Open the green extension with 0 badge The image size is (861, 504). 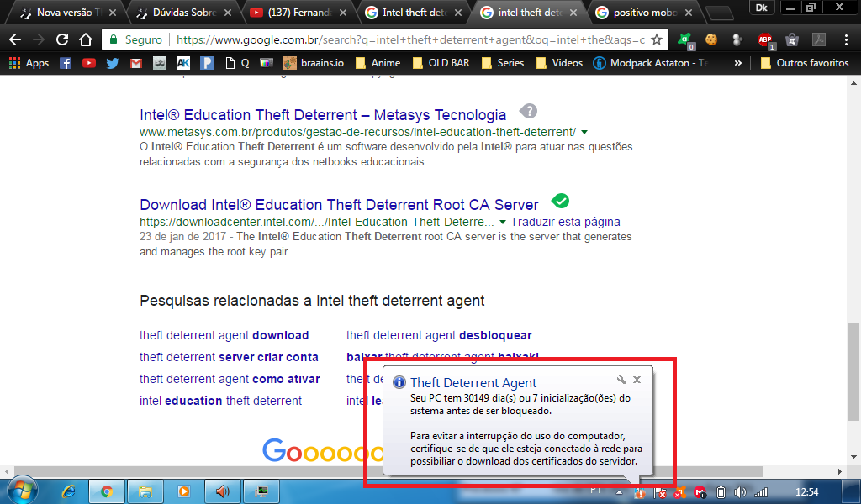tap(684, 40)
